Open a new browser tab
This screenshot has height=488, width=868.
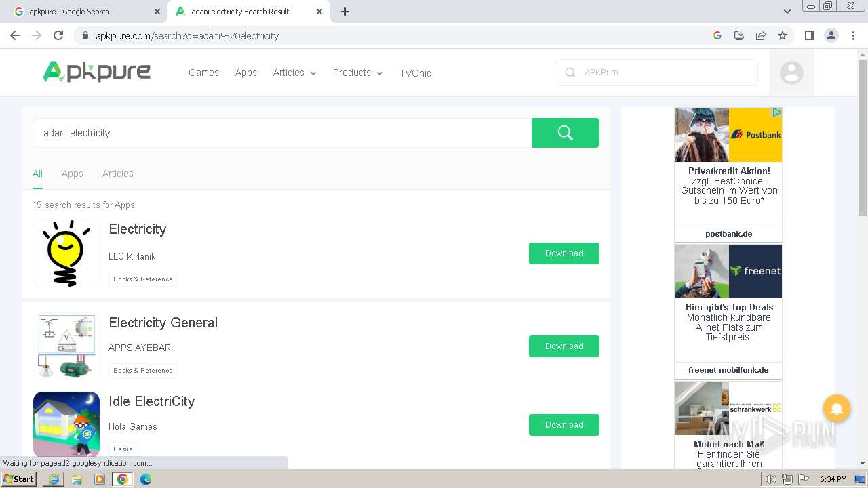point(345,12)
